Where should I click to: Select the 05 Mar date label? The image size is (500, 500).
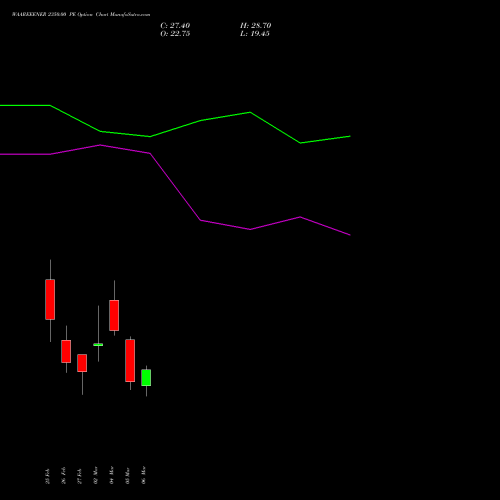pos(128,476)
